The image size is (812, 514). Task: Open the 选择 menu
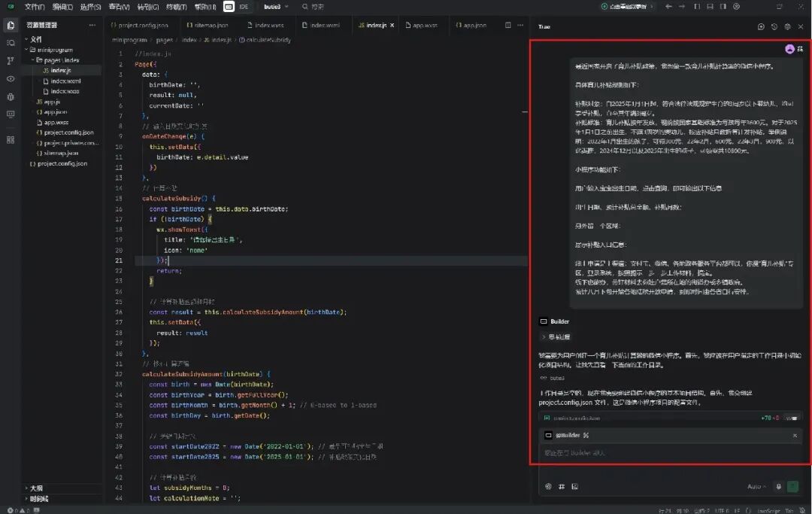(91, 7)
